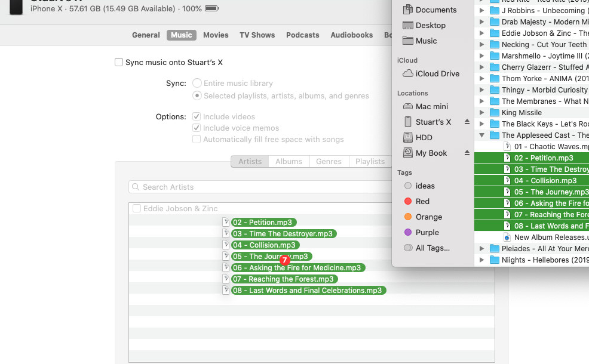The image size is (589, 364).
Task: Select the Music tab
Action: [182, 35]
